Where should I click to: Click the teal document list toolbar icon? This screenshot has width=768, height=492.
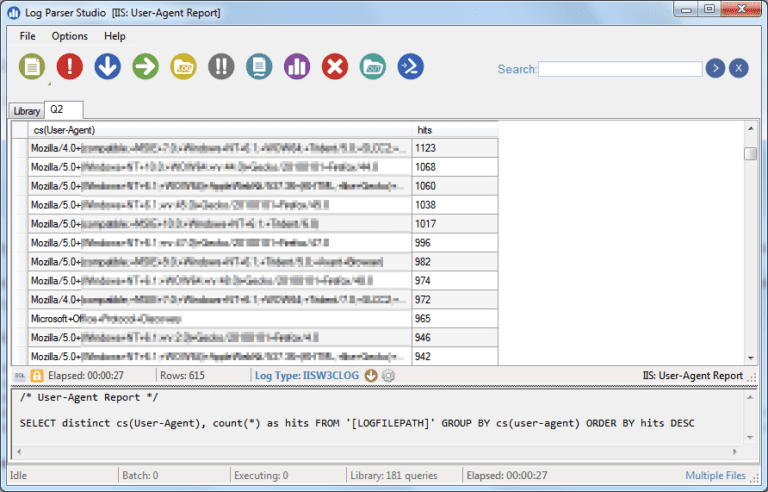(259, 67)
